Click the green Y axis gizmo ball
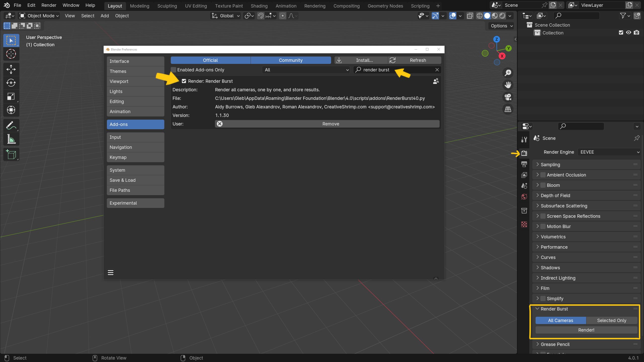Screen dimensions: 644x362 [509, 48]
